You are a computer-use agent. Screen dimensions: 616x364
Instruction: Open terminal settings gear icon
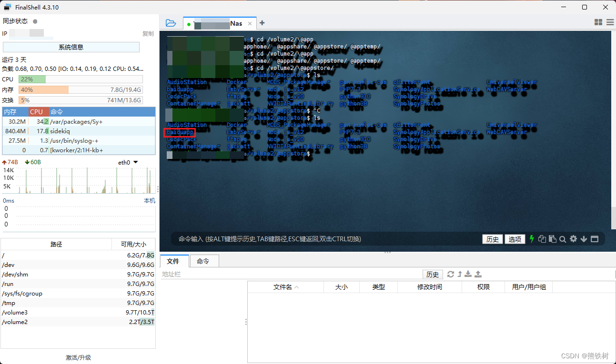[x=573, y=239]
